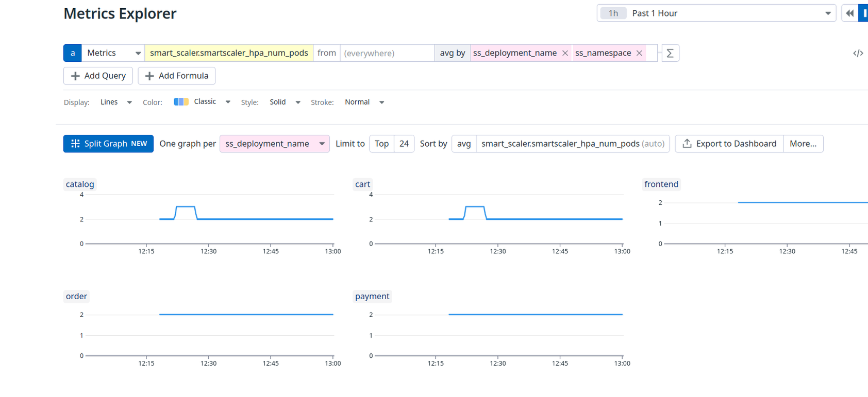Click the sigma aggregation icon
Screen dimensions: 868x397
point(670,53)
